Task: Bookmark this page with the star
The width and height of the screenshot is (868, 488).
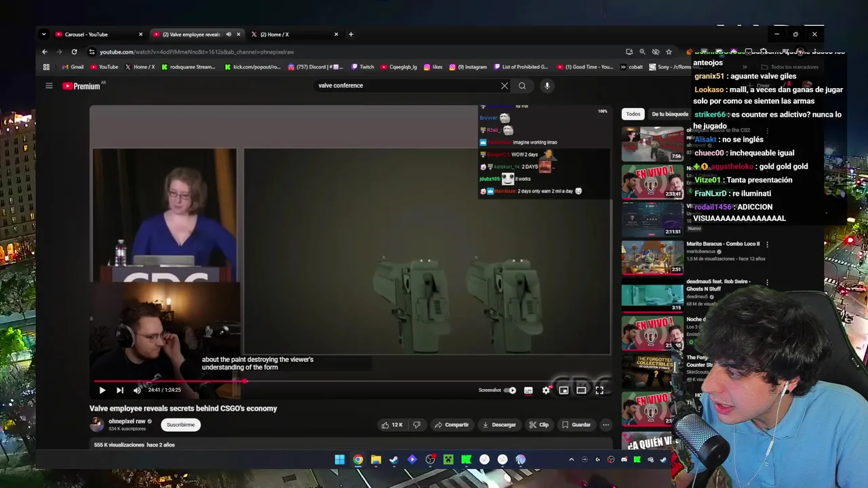Action: pos(669,52)
